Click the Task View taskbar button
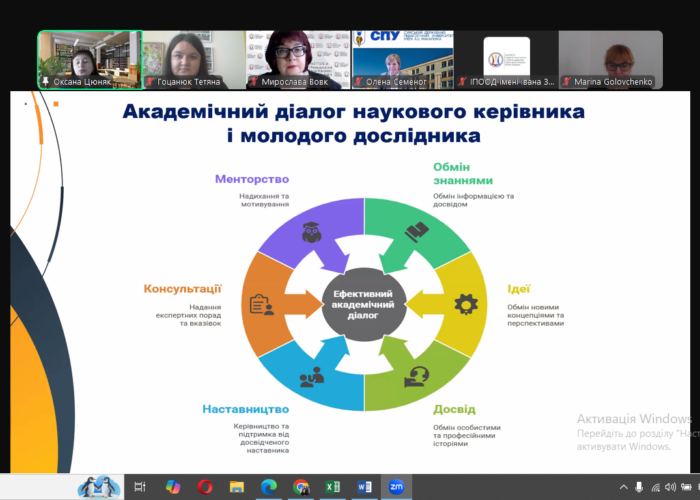Image resolution: width=700 pixels, height=500 pixels. [140, 487]
